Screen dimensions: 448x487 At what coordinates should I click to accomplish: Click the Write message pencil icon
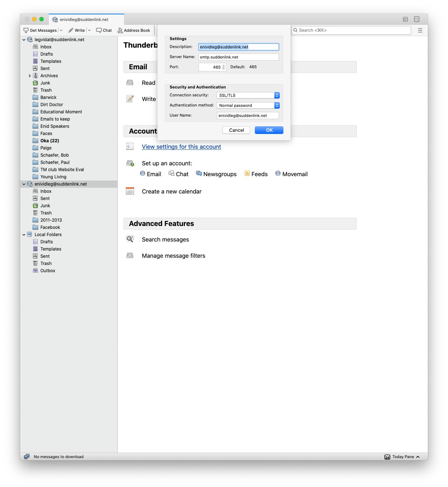[x=130, y=99]
